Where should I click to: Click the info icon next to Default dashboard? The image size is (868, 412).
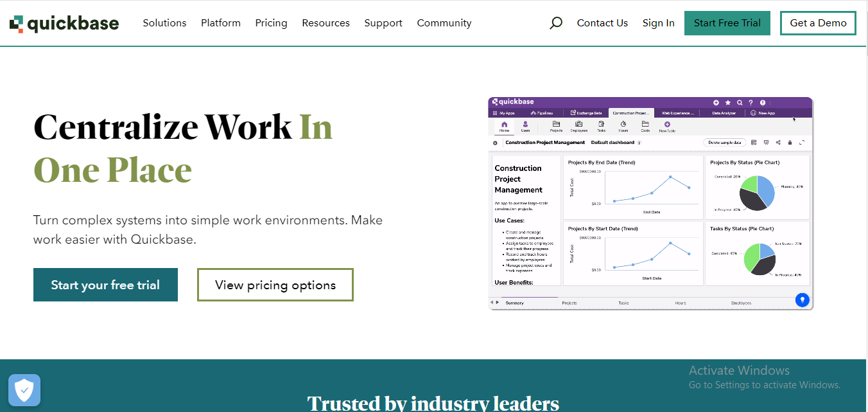coord(639,143)
